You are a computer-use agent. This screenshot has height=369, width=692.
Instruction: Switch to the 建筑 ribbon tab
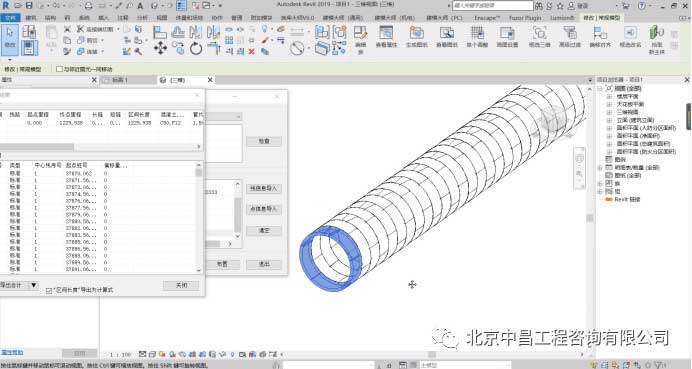tap(31, 18)
